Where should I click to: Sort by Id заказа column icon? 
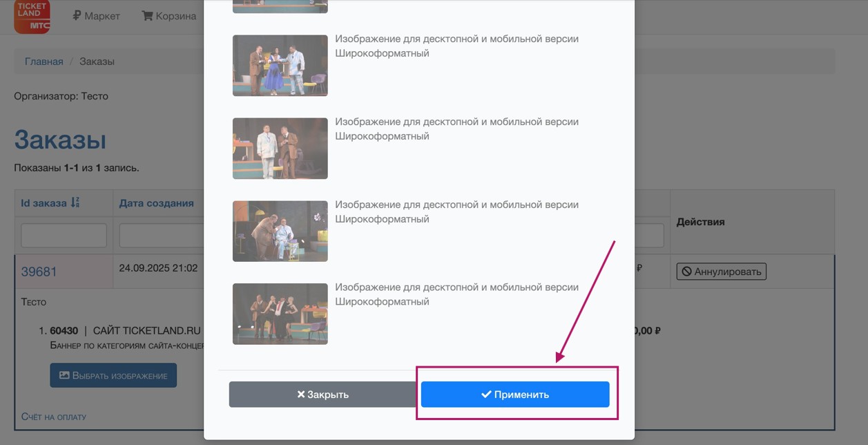click(75, 203)
